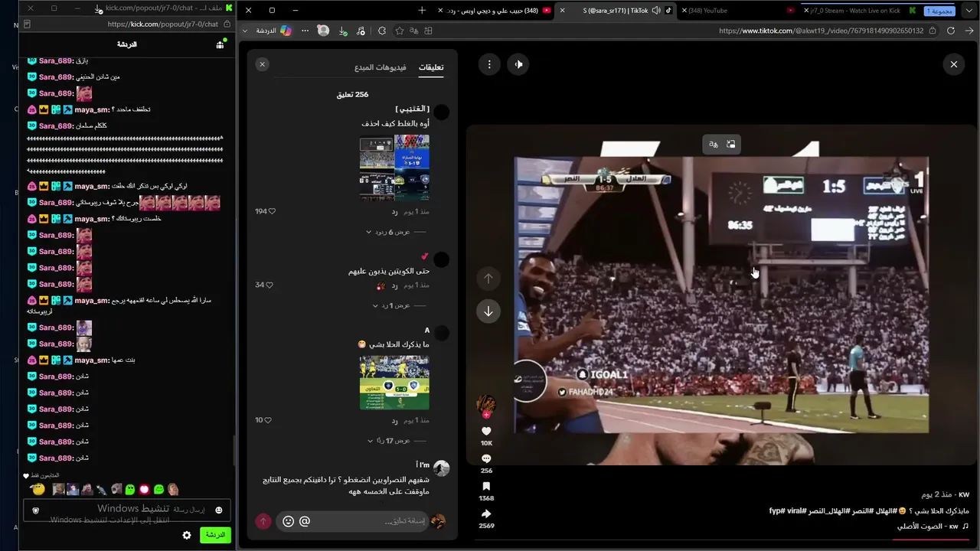Select the red heart emote in Kick emote row
Screen dimensions: 980x551
(x=144, y=489)
